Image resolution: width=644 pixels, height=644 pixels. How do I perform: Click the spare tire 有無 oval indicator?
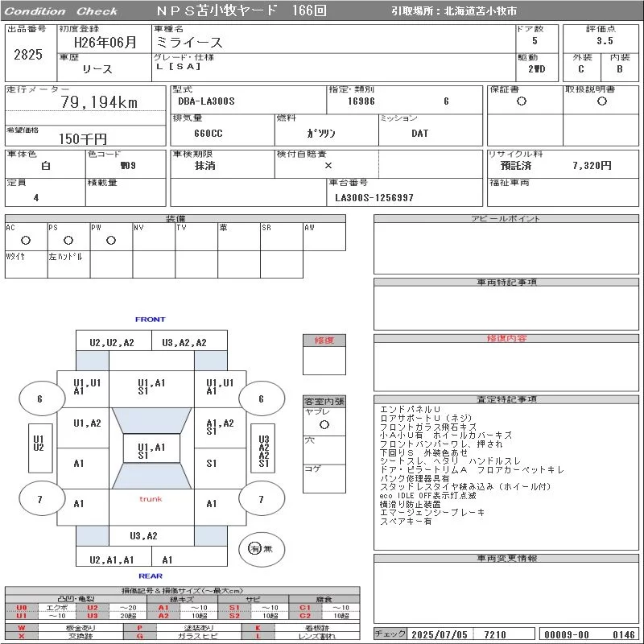click(x=262, y=549)
